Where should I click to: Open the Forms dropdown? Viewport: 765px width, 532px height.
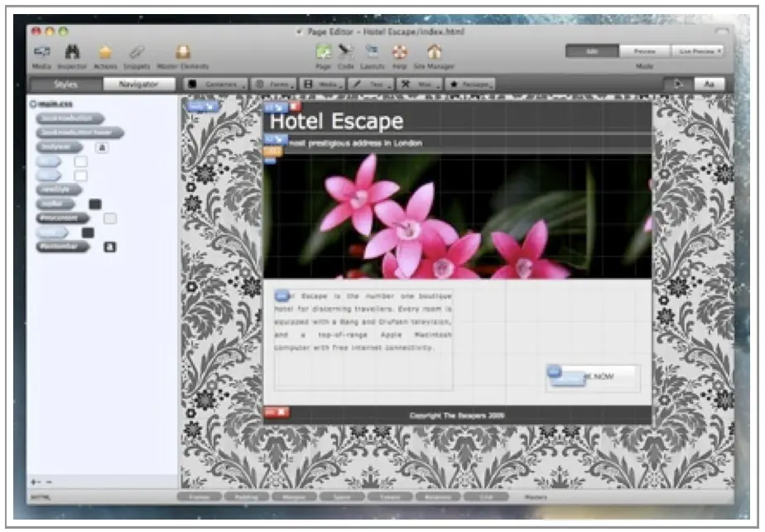[274, 84]
